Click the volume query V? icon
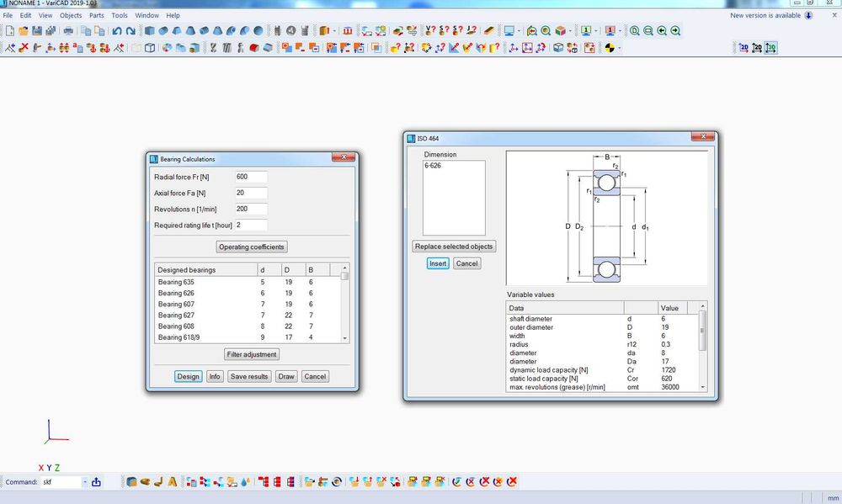This screenshot has width=842, height=504. (x=430, y=31)
